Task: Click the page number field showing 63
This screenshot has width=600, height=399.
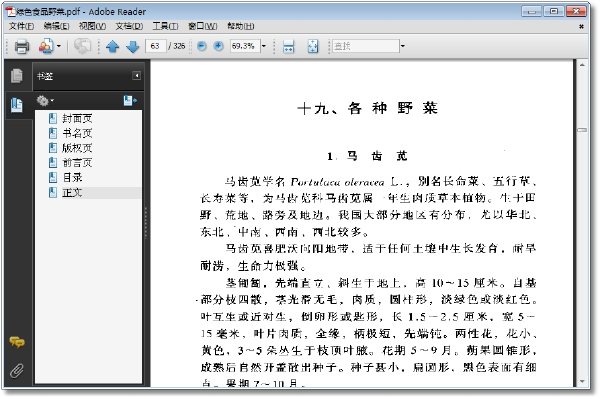Action: tap(155, 46)
